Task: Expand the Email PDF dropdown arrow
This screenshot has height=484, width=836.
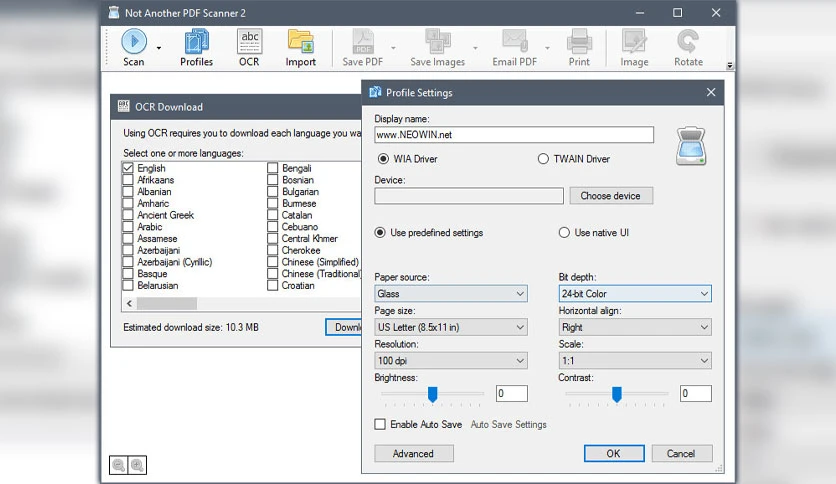Action: [x=547, y=48]
